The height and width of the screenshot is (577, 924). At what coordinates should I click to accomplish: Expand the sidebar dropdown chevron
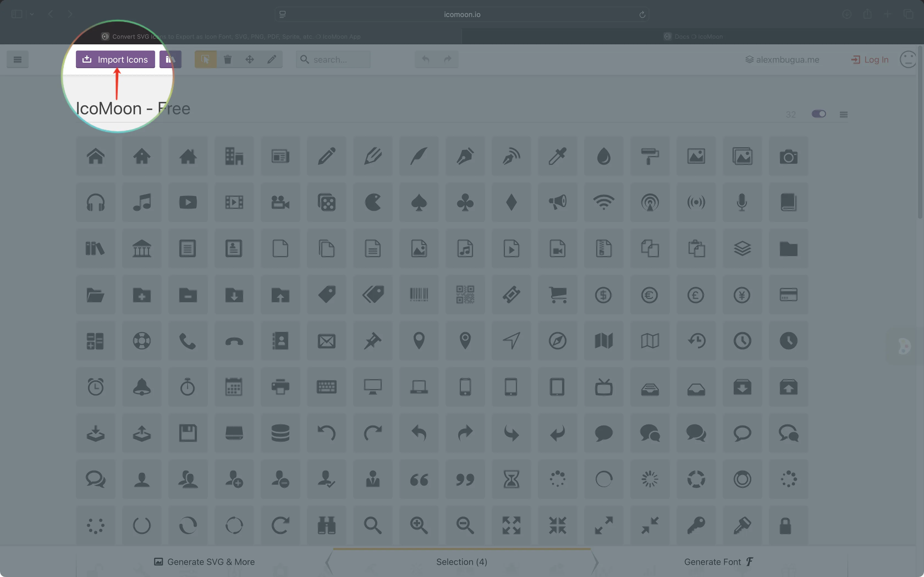tap(32, 14)
